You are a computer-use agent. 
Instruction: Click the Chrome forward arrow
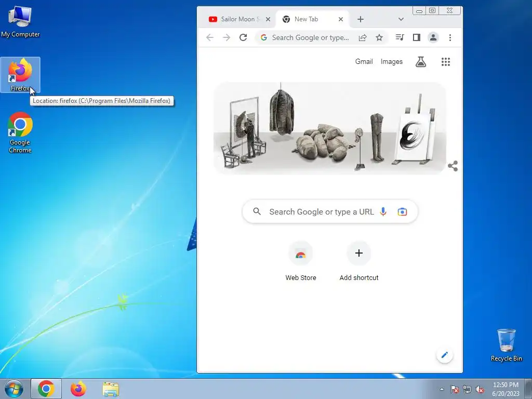(227, 37)
